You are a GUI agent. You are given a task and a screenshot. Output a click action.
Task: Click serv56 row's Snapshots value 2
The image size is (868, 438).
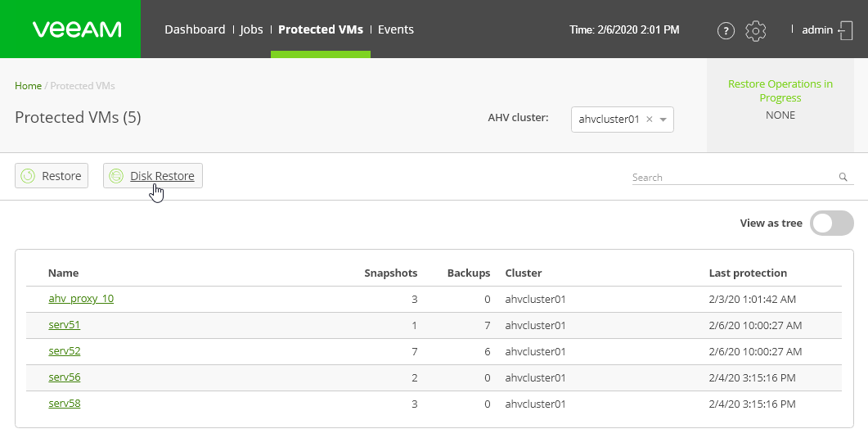414,377
